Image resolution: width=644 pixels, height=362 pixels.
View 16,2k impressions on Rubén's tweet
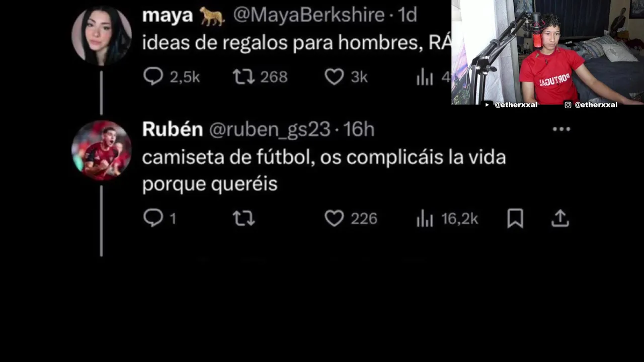[447, 219]
